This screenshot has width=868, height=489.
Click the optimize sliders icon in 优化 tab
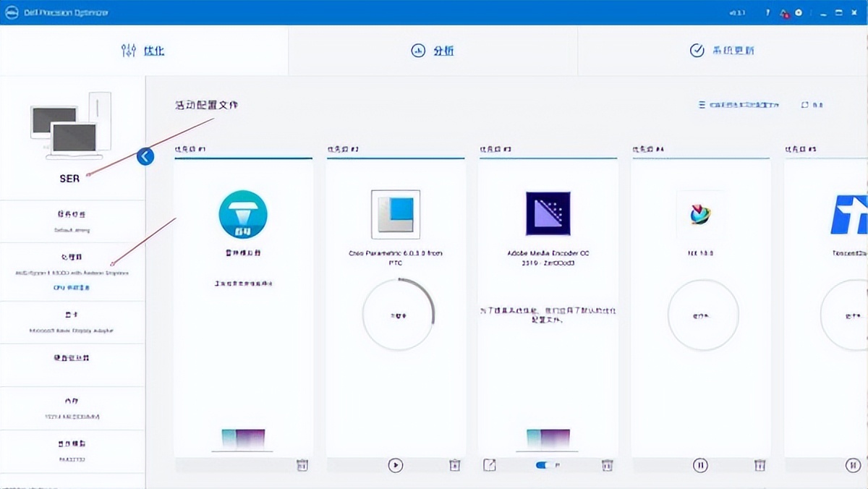click(129, 51)
